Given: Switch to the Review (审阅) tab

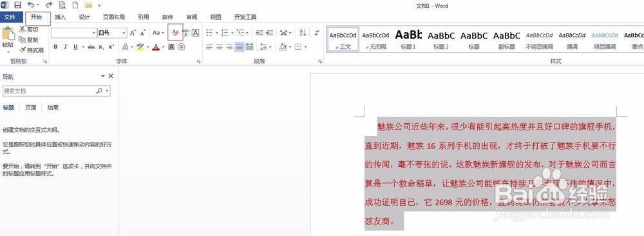Looking at the screenshot, I should pyautogui.click(x=191, y=17).
